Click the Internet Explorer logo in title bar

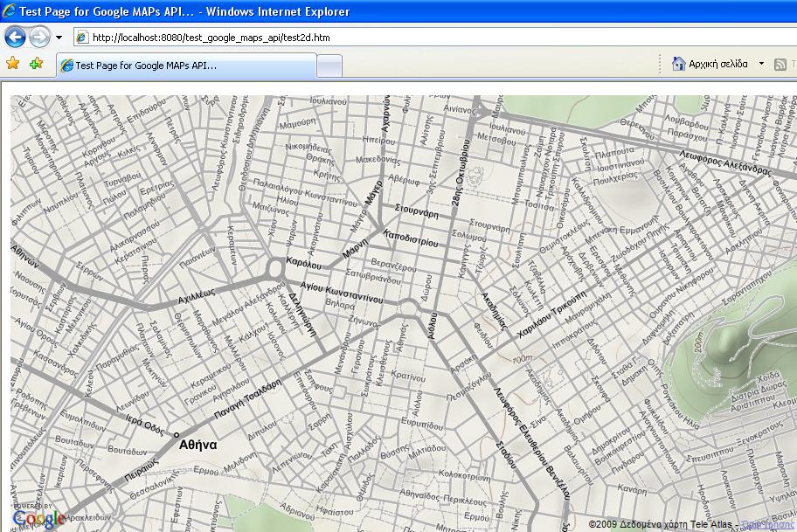[x=9, y=10]
